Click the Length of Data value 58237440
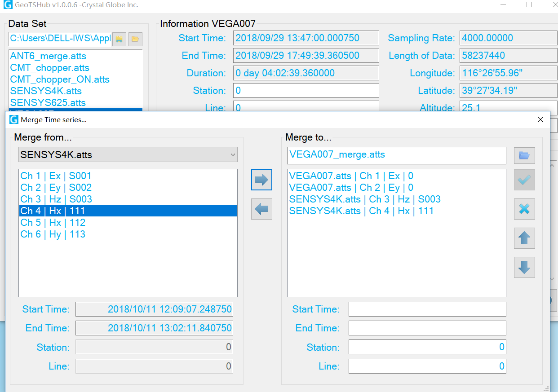 click(509, 56)
